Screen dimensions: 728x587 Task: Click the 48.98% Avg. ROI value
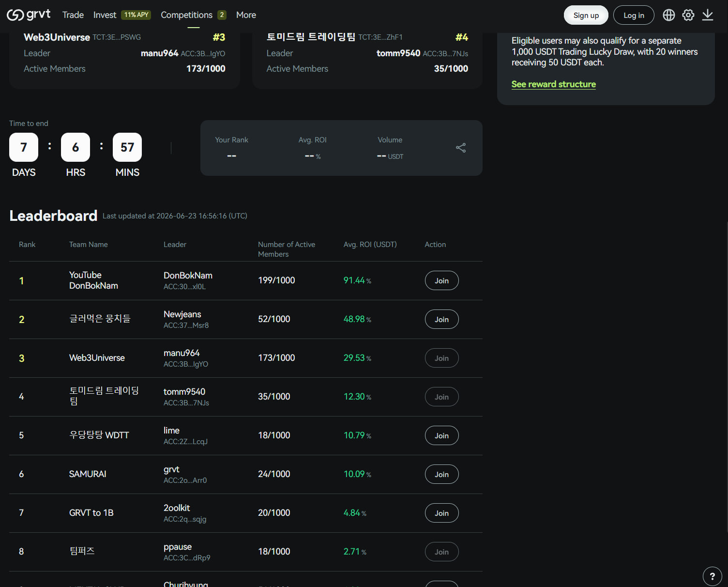point(357,319)
